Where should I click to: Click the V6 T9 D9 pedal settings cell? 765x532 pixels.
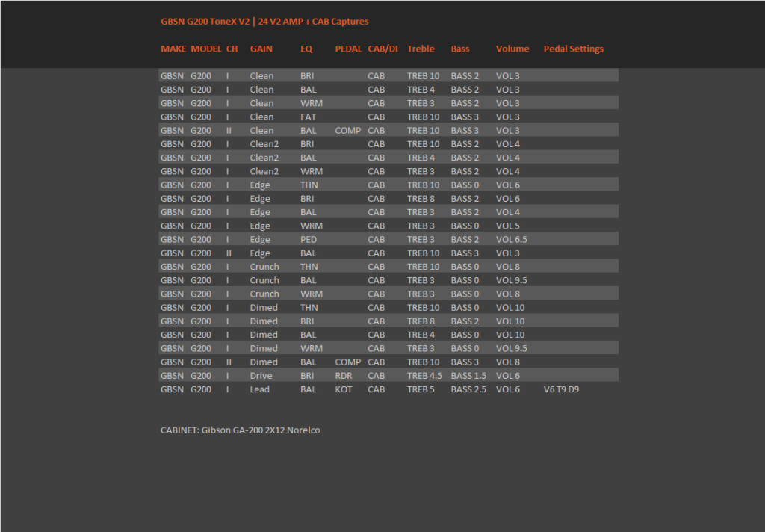pos(561,389)
